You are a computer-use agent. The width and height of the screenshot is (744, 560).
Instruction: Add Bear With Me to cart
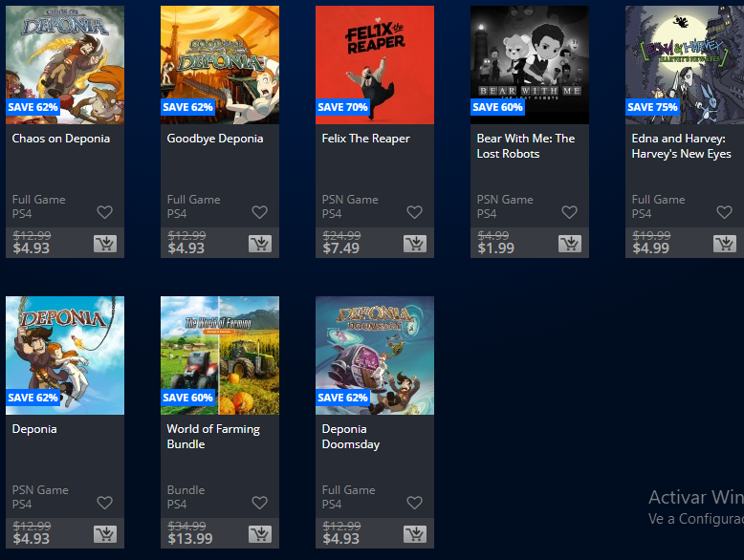pos(570,244)
